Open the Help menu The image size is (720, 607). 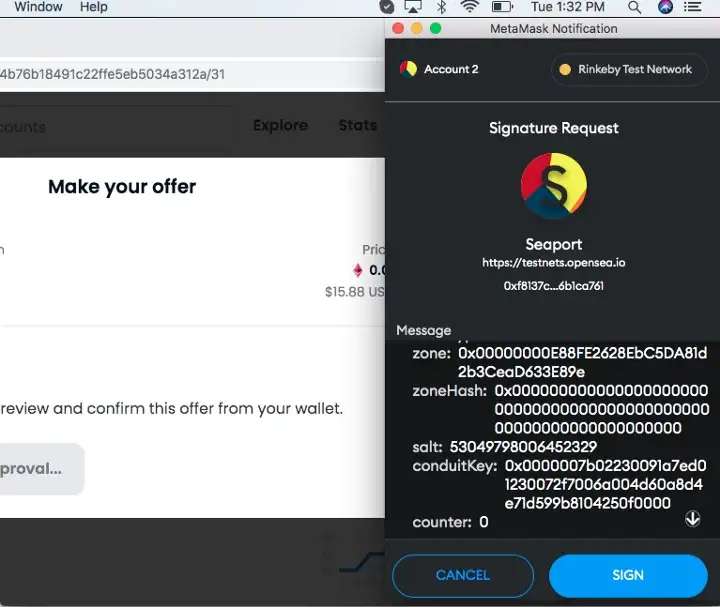click(93, 7)
